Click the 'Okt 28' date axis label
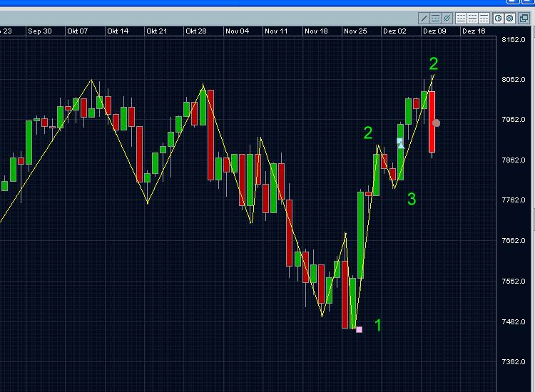This screenshot has height=392, width=535. 196,31
